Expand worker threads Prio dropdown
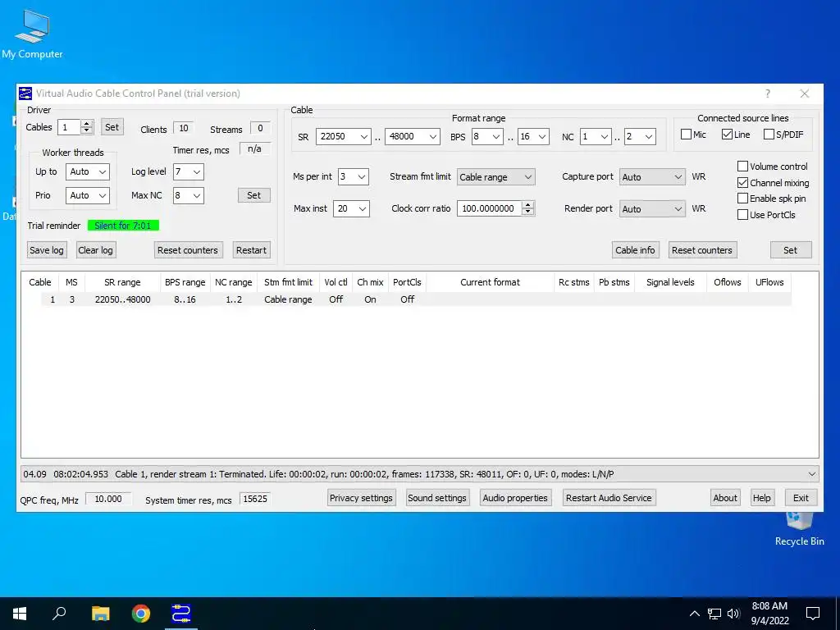 (x=87, y=195)
